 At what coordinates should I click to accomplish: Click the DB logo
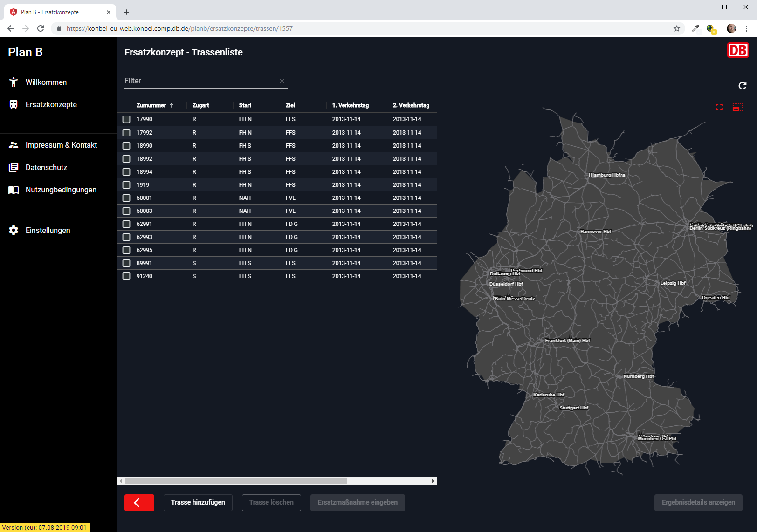tap(737, 50)
